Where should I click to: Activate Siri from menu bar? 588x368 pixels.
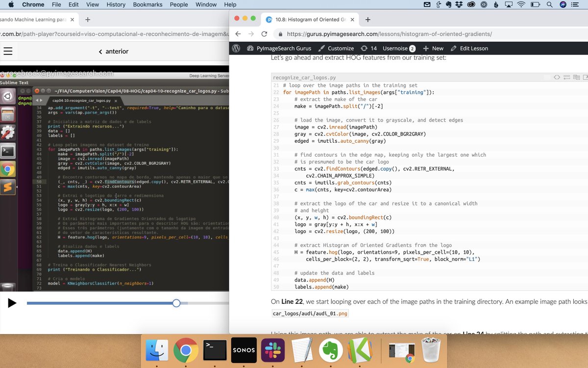(563, 4)
